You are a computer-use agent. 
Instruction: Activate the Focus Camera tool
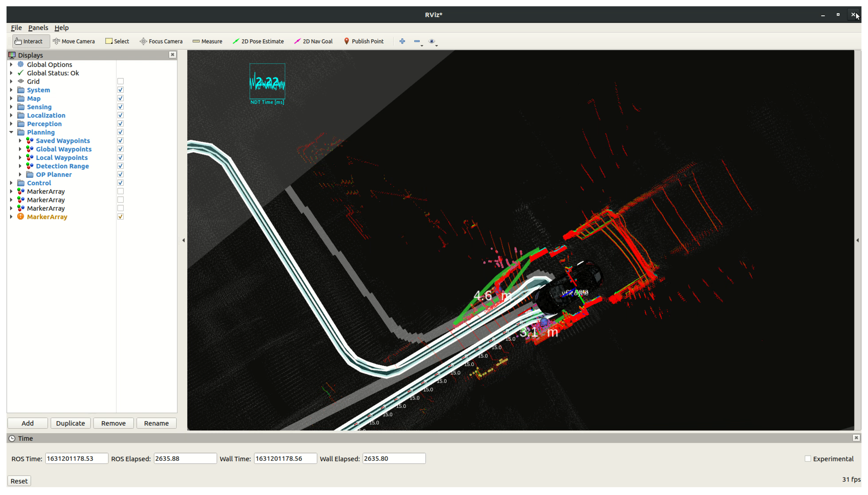[161, 41]
